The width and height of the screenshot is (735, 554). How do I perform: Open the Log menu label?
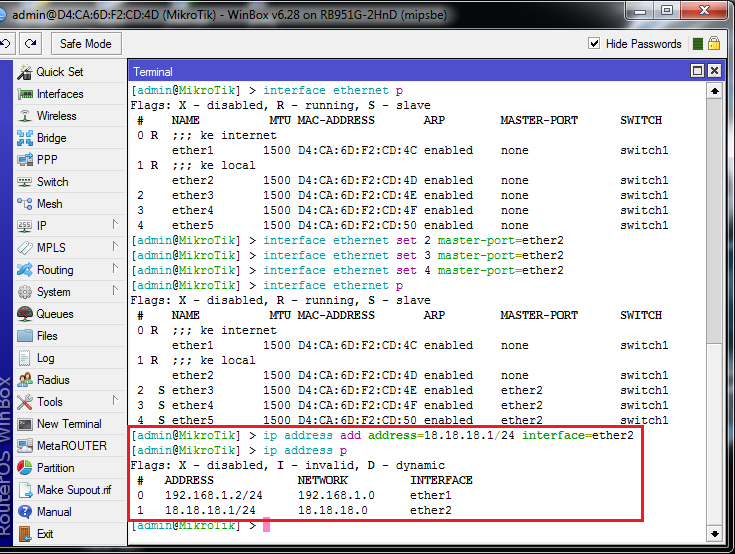pyautogui.click(x=45, y=358)
